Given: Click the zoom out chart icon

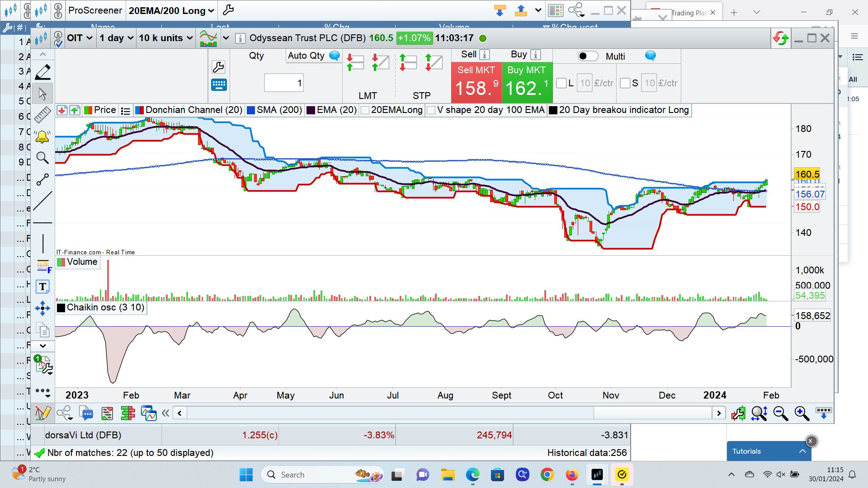Looking at the screenshot, I should [780, 413].
